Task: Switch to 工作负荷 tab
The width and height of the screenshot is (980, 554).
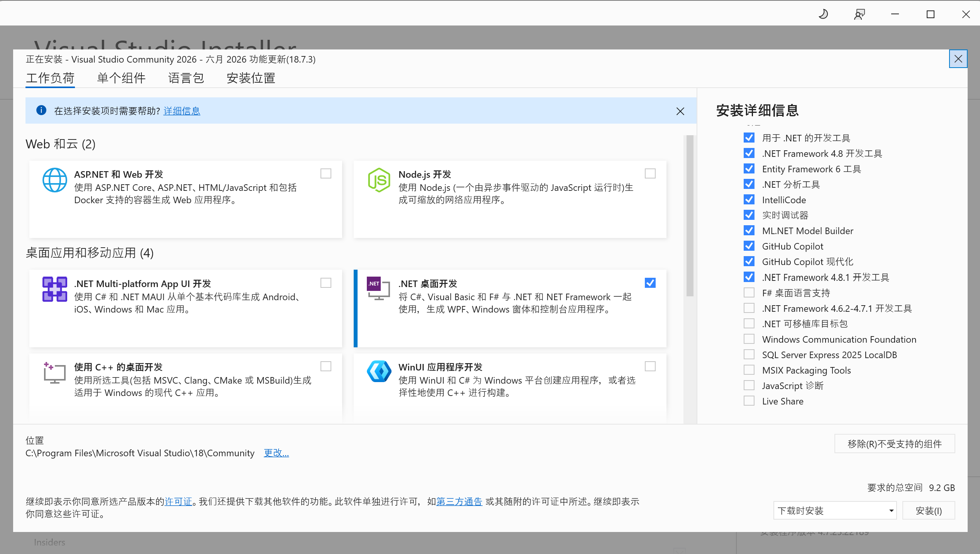Action: 50,78
